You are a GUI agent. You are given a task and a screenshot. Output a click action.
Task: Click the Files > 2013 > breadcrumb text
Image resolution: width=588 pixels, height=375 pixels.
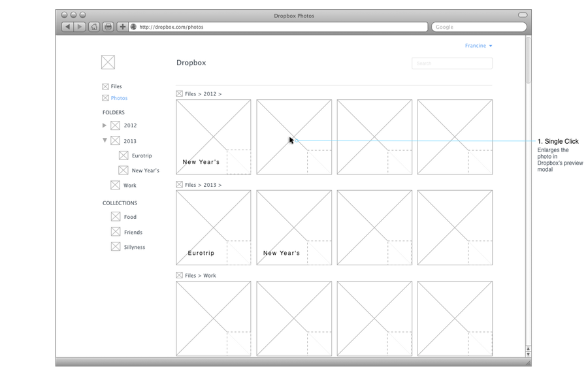tap(203, 185)
